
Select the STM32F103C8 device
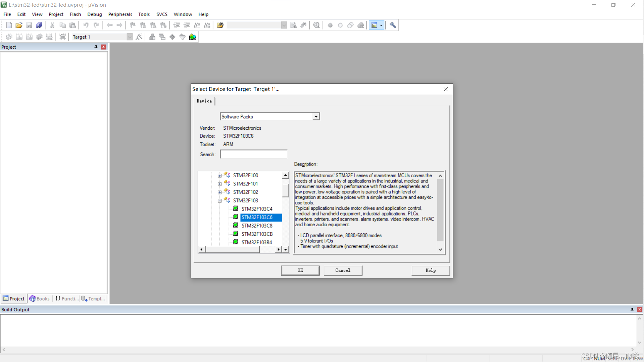[257, 226]
